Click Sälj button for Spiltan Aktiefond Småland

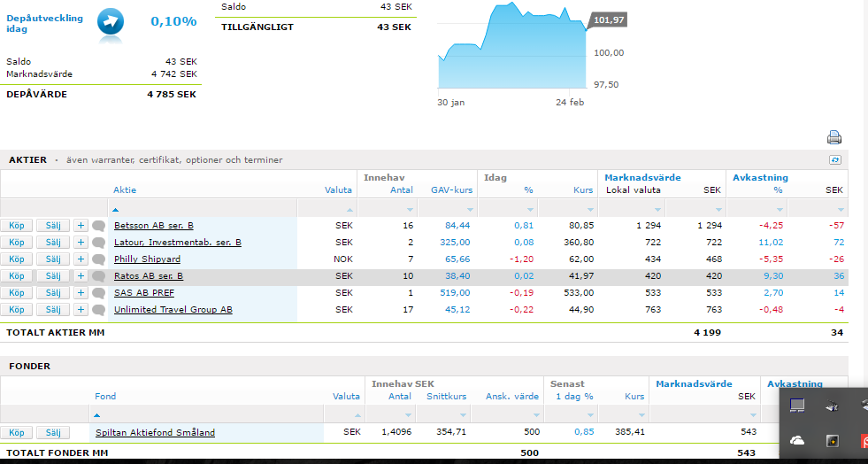coord(53,432)
